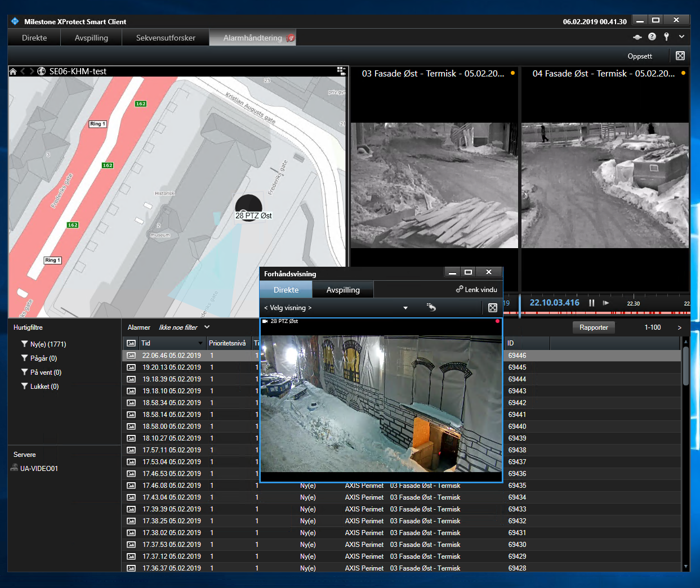Step to next frame in timeline
Image resolution: width=700 pixels, height=588 pixels.
tap(606, 303)
